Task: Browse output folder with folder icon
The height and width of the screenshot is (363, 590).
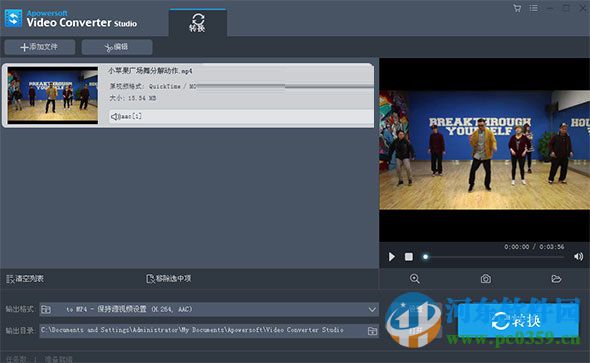Action: [372, 331]
